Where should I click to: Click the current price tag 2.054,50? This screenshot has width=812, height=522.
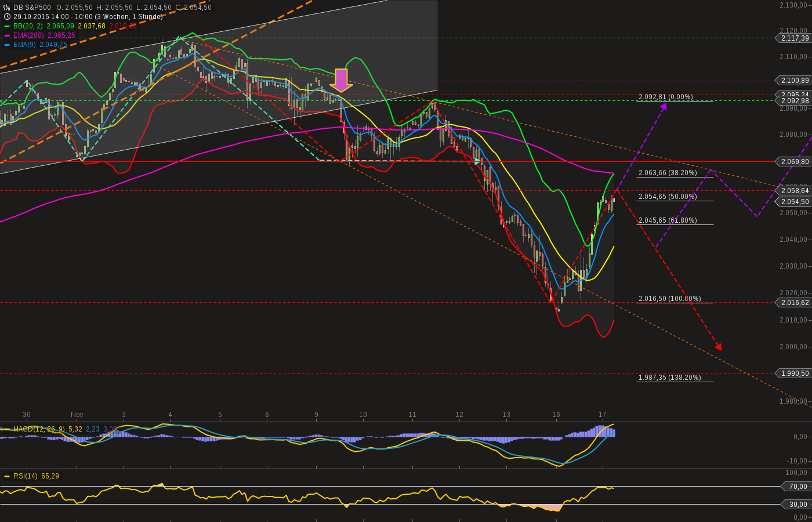tap(793, 201)
